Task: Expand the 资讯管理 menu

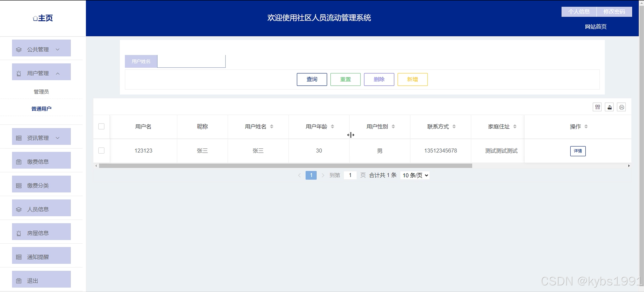Action: pos(41,138)
